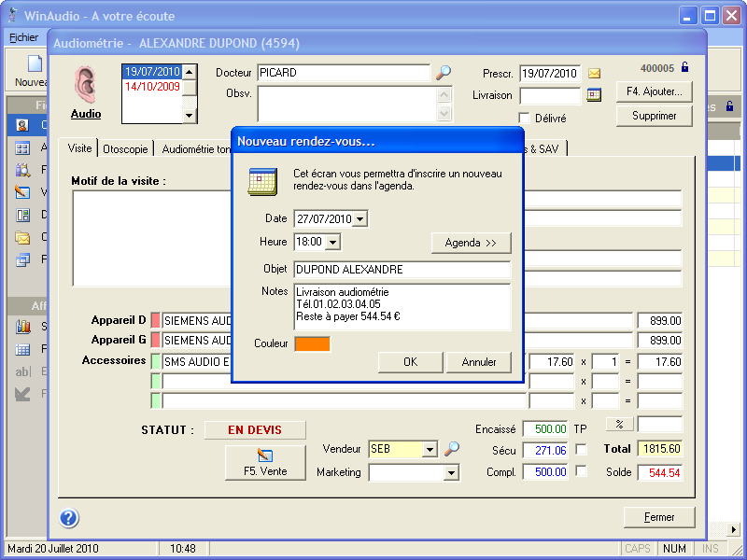
Task: Open the Marketing dropdown list
Action: (451, 473)
